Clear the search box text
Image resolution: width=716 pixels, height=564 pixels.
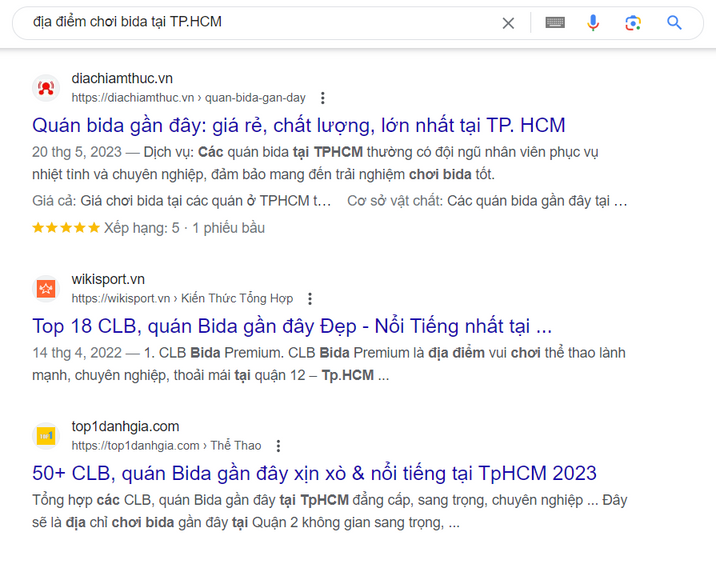(x=508, y=23)
